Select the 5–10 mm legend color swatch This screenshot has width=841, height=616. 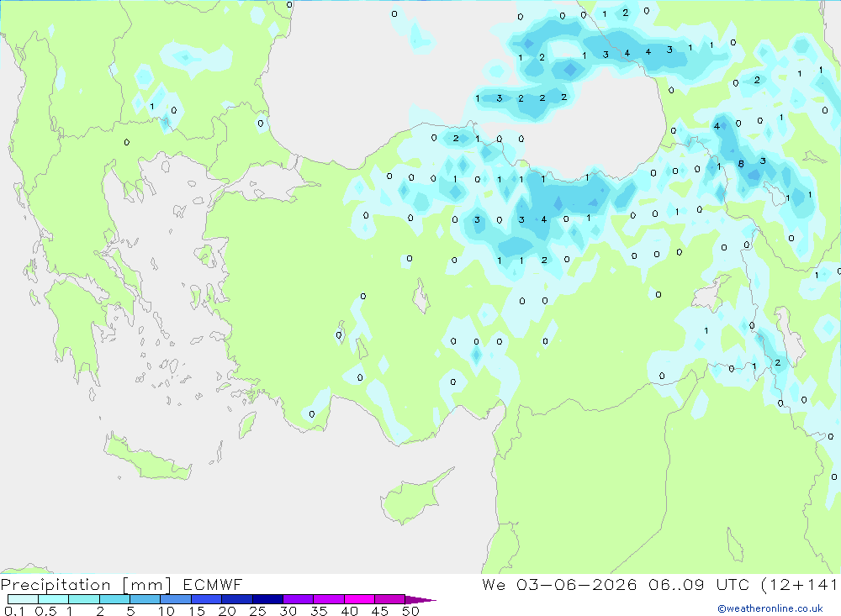coord(145,599)
